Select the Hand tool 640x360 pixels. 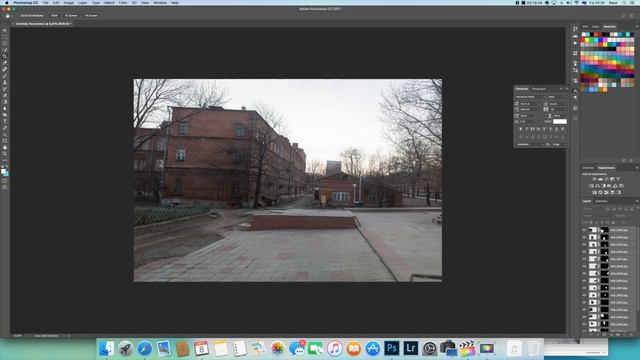point(5,147)
